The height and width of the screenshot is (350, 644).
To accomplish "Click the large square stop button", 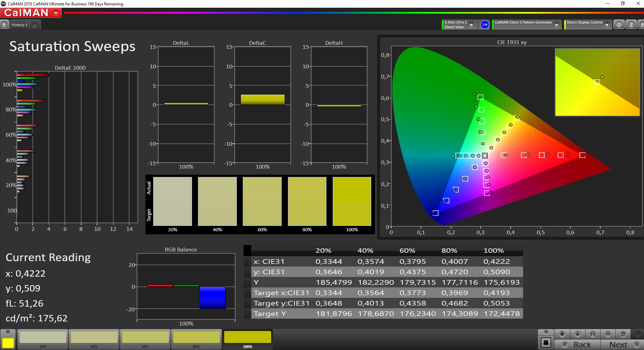I will [546, 343].
